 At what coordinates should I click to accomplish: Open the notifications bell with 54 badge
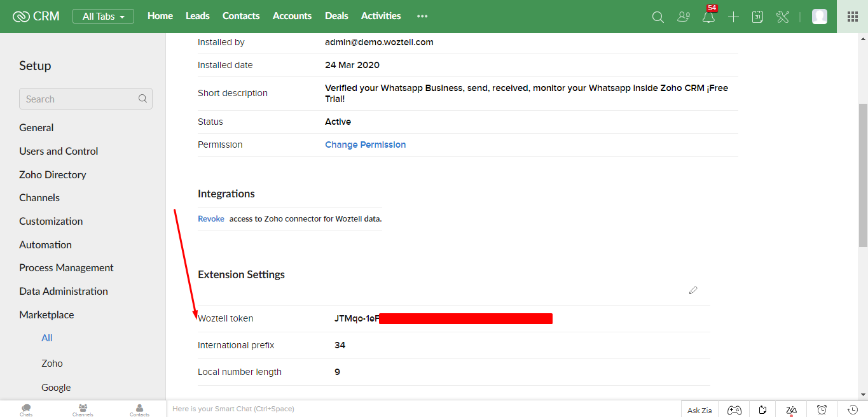(x=709, y=16)
